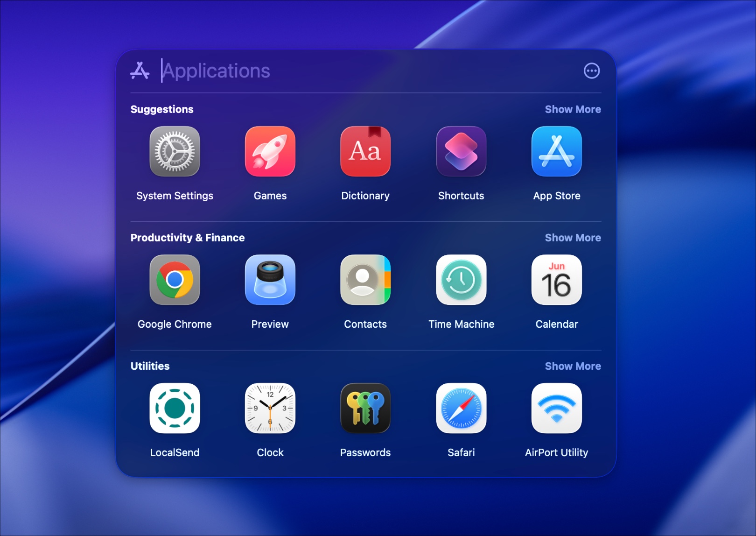Show More in Productivity & Finance
This screenshot has width=756, height=536.
tap(573, 238)
